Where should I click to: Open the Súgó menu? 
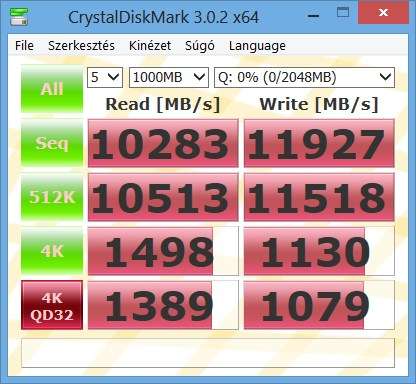point(200,46)
